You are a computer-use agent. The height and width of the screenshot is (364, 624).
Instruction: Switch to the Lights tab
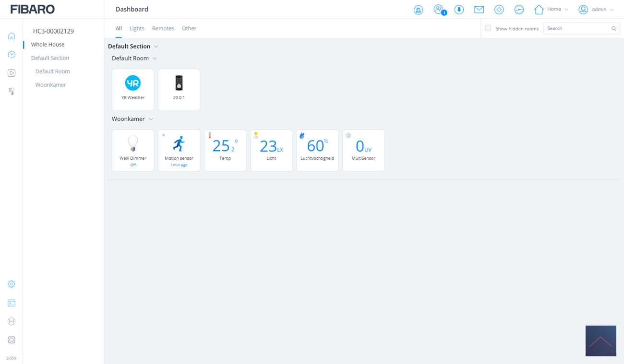click(x=137, y=28)
